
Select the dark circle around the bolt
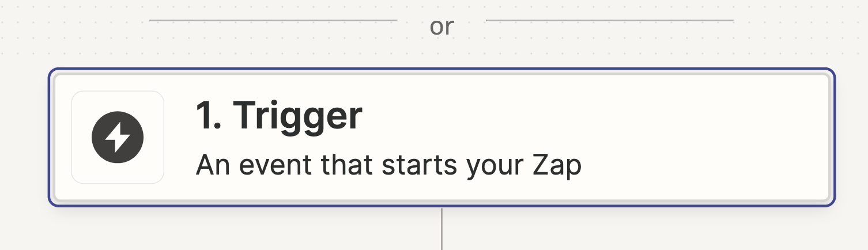coord(118,138)
